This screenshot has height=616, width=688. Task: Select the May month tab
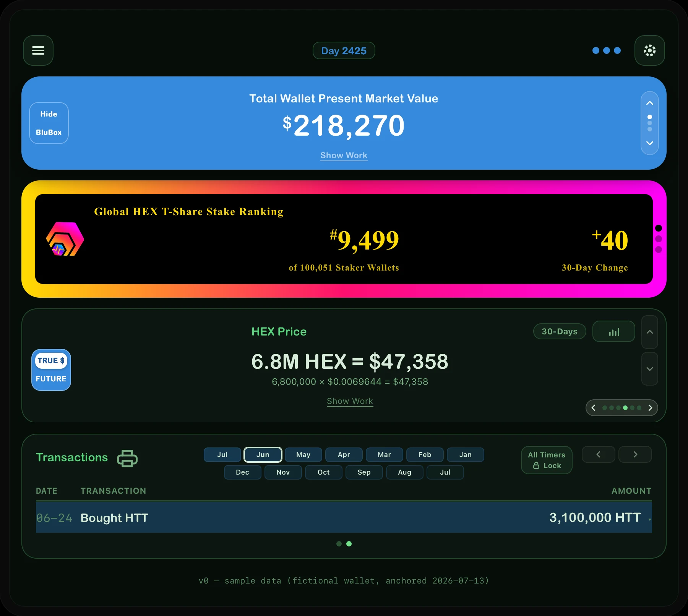coord(303,455)
